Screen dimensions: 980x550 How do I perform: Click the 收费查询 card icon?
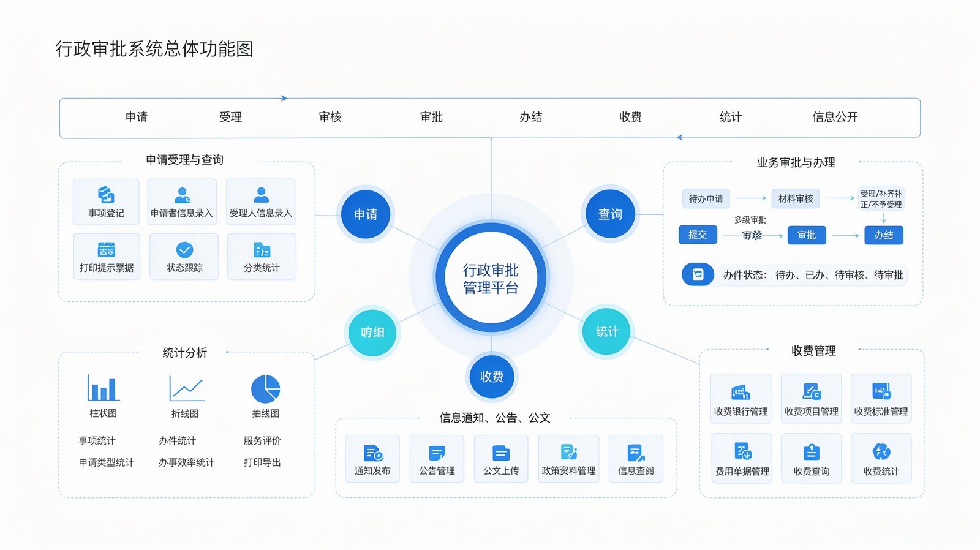point(812,452)
